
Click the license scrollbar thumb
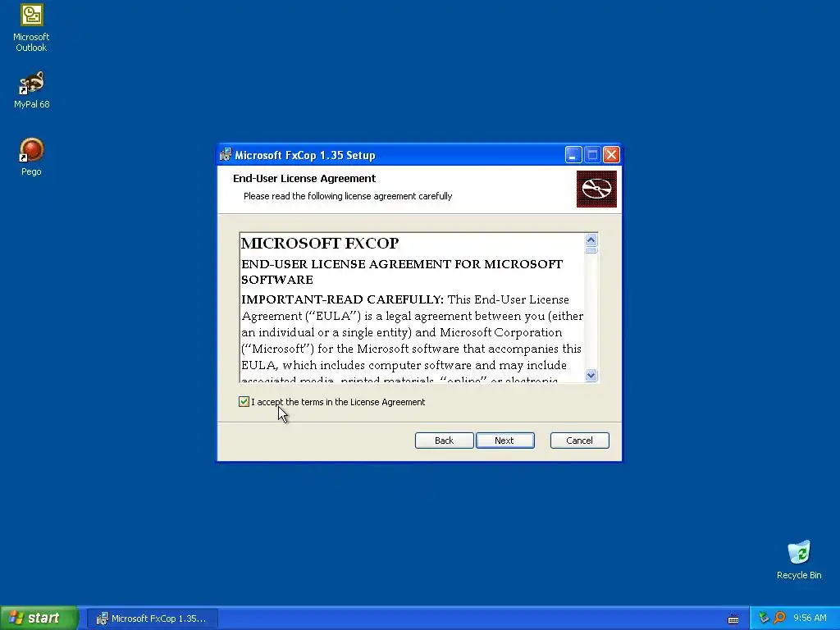coord(591,249)
